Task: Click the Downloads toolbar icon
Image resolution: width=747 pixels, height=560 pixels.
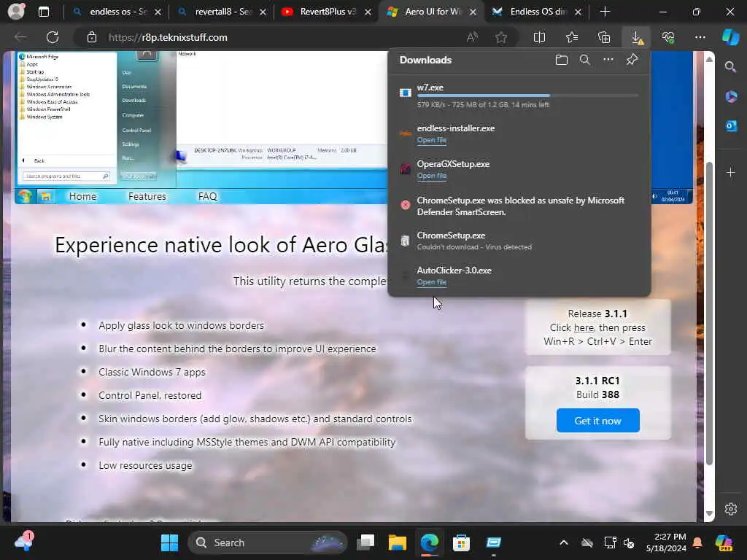Action: tap(636, 37)
